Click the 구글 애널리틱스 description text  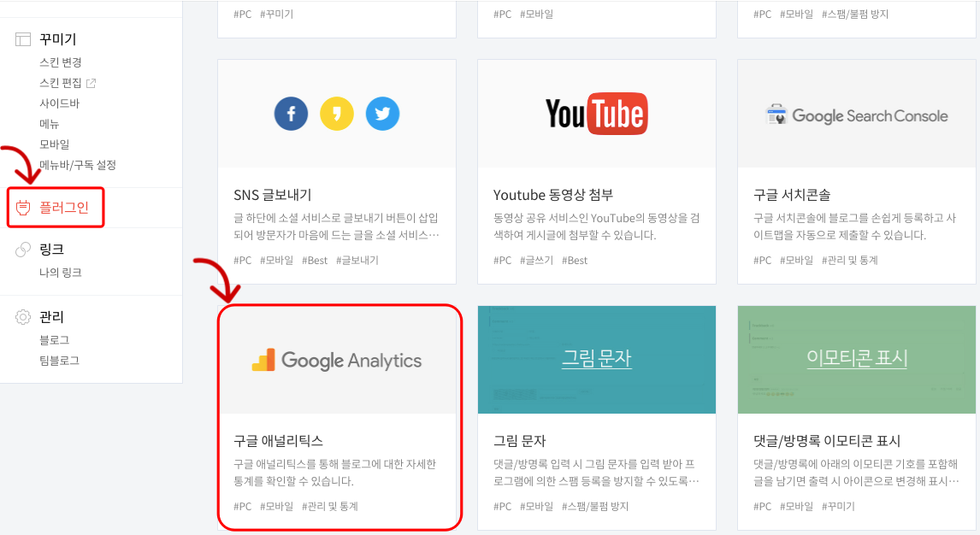click(x=335, y=473)
